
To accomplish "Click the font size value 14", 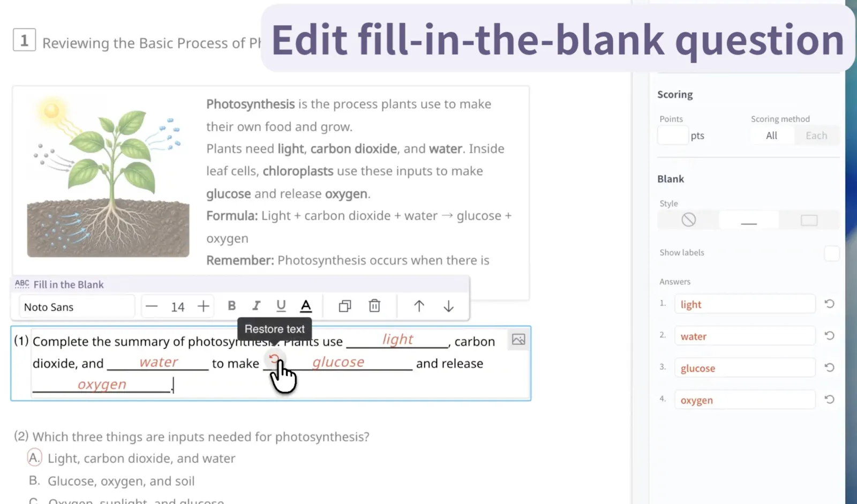I will [178, 307].
